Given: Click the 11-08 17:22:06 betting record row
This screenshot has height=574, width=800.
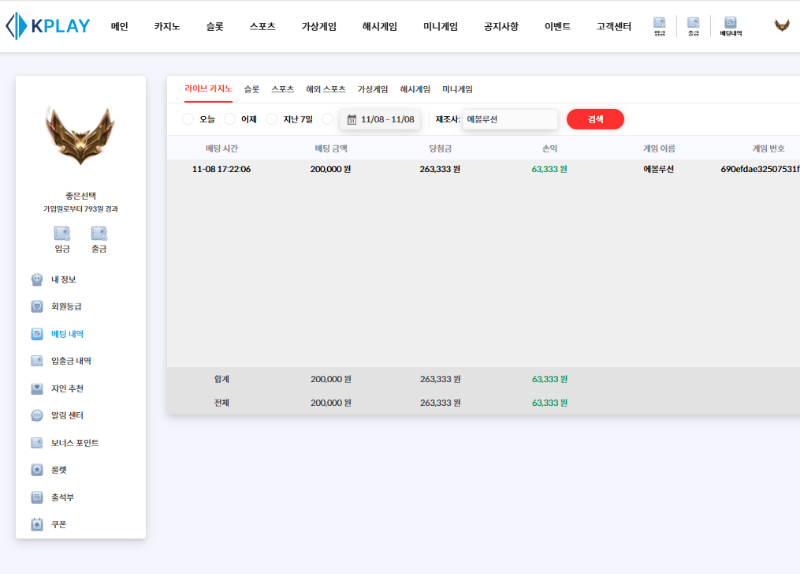Looking at the screenshot, I should point(480,169).
